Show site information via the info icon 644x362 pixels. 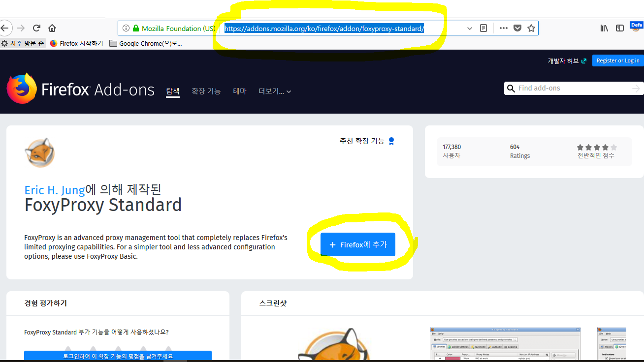[x=126, y=29]
